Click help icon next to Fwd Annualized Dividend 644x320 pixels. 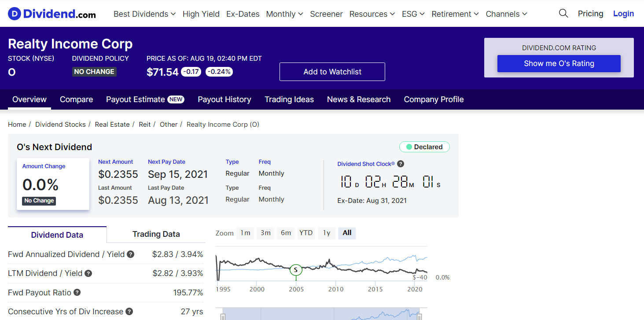click(x=131, y=254)
